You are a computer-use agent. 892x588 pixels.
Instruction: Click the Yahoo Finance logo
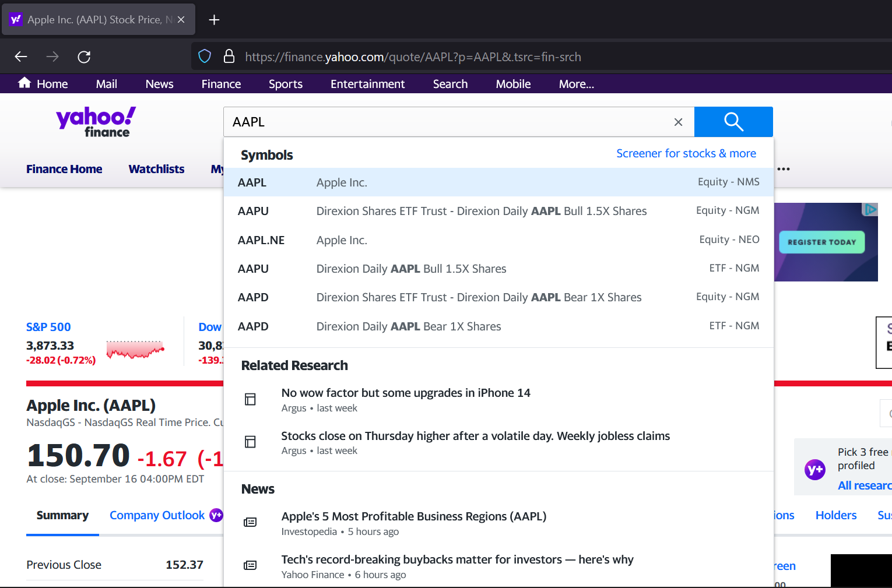pos(96,122)
